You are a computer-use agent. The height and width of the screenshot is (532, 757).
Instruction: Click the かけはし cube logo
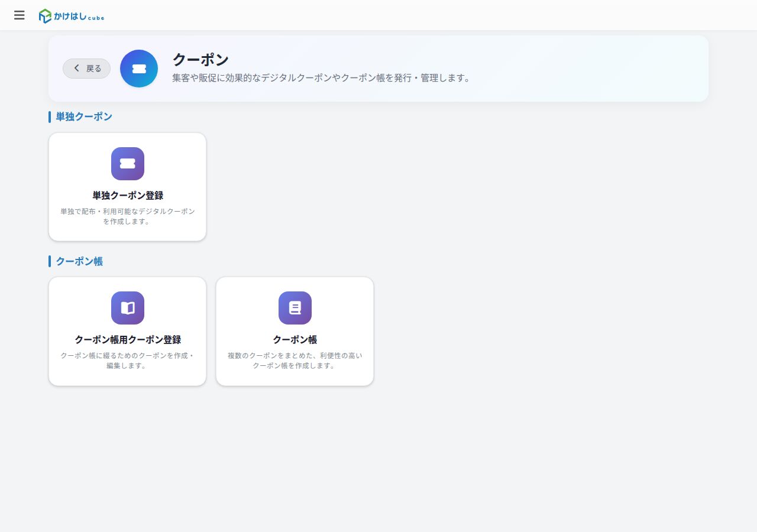(72, 16)
